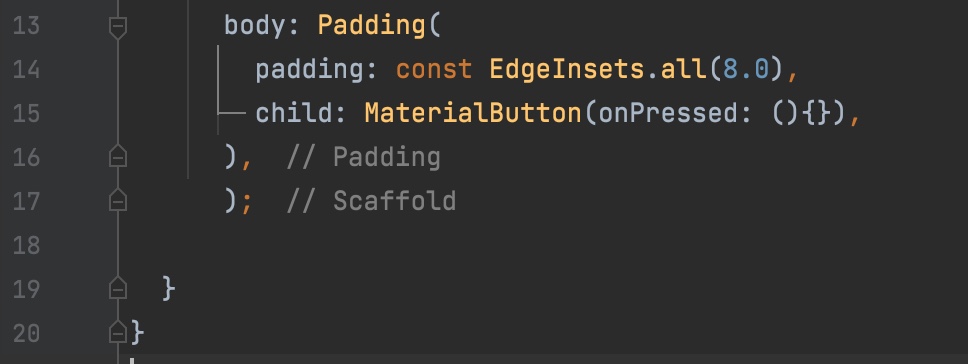The height and width of the screenshot is (364, 968).
Task: Place cursor on empty line 18
Action: pyautogui.click(x=494, y=246)
